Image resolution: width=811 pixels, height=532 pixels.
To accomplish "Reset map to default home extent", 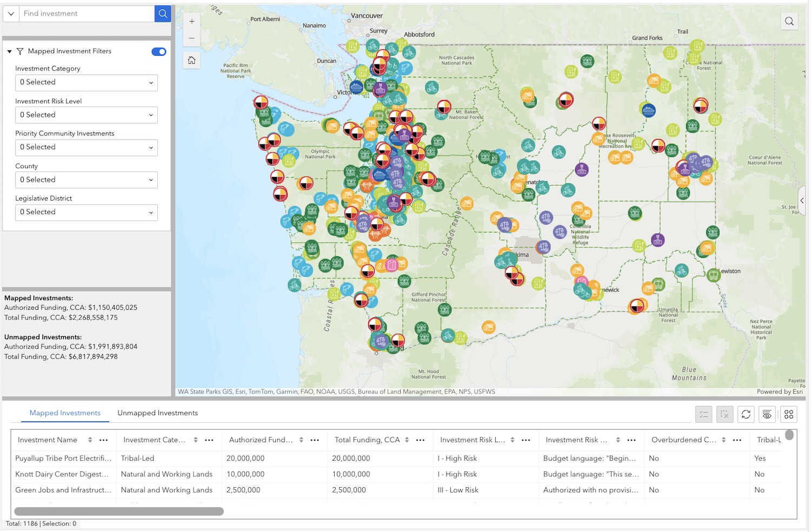I will [x=191, y=60].
